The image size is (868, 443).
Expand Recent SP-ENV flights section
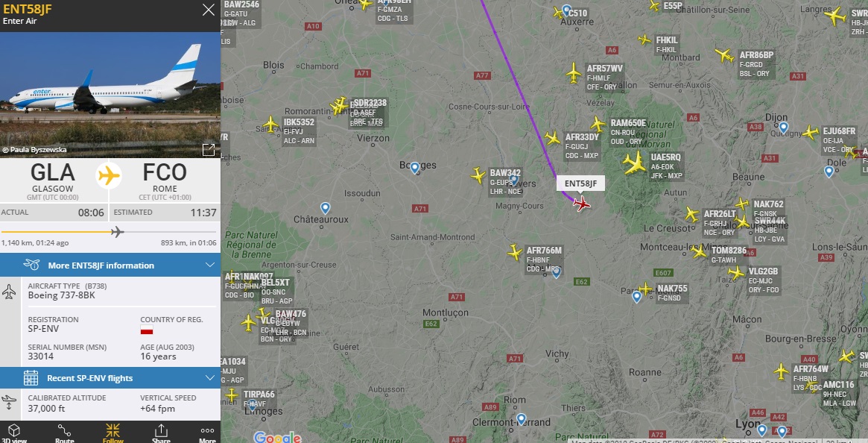[x=110, y=378]
